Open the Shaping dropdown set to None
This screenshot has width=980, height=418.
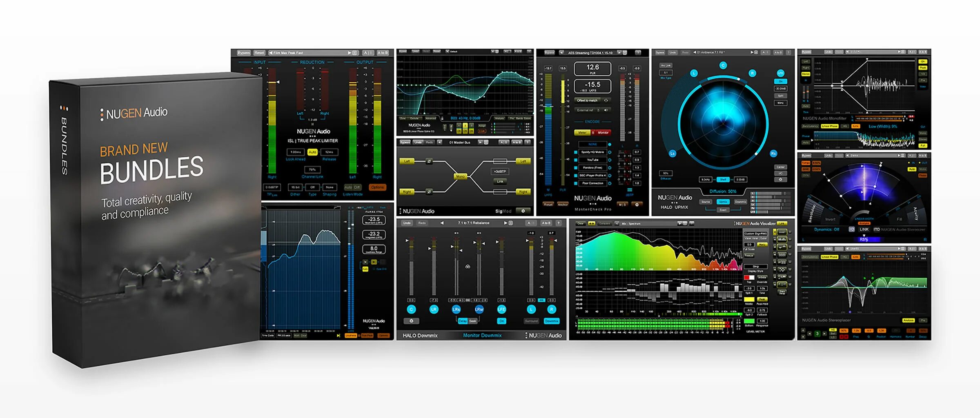(330, 187)
